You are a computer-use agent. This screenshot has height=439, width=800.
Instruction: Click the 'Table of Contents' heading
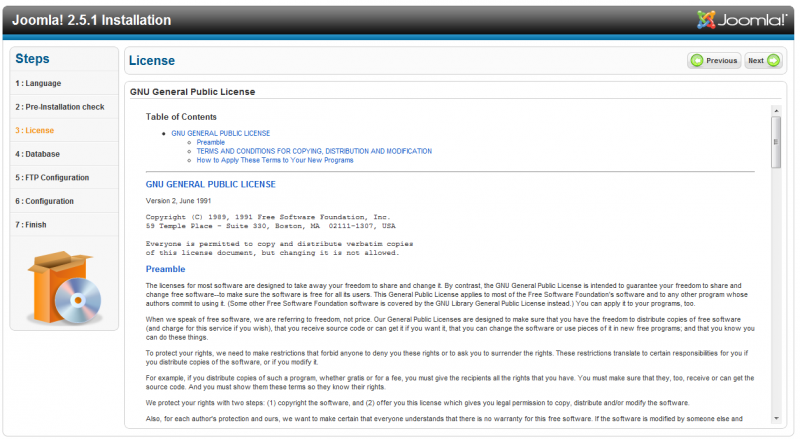coord(181,117)
